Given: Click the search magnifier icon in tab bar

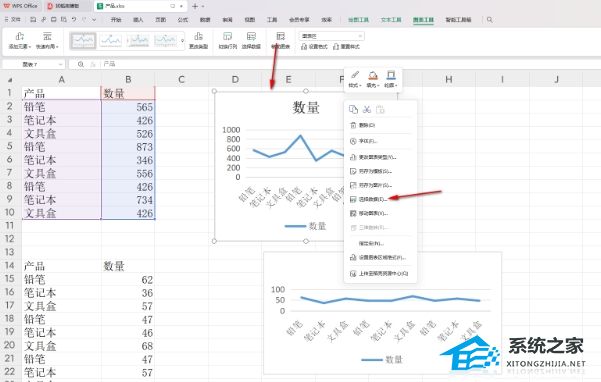Looking at the screenshot, I should click(489, 20).
